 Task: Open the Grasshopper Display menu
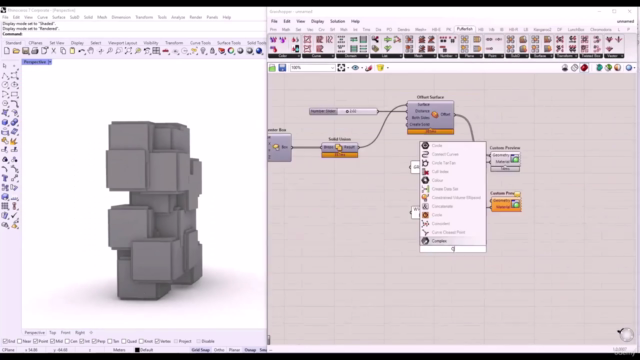317,21
